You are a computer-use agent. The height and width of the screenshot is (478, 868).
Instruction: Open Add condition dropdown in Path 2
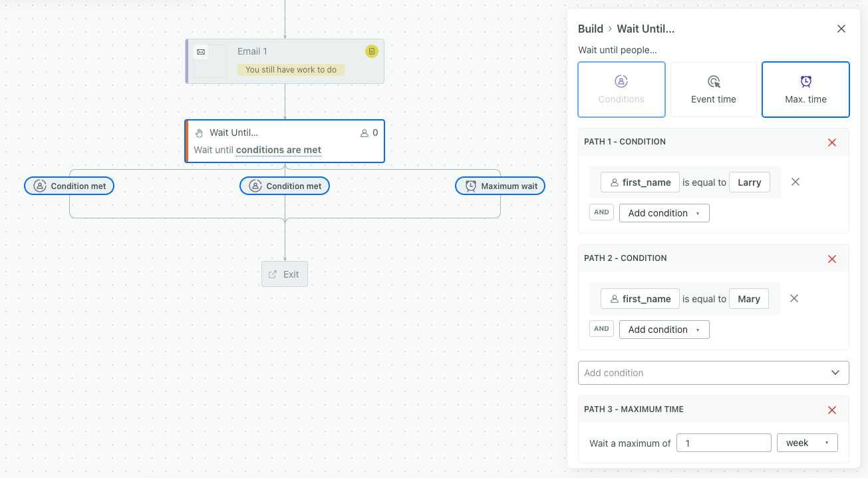click(x=664, y=330)
